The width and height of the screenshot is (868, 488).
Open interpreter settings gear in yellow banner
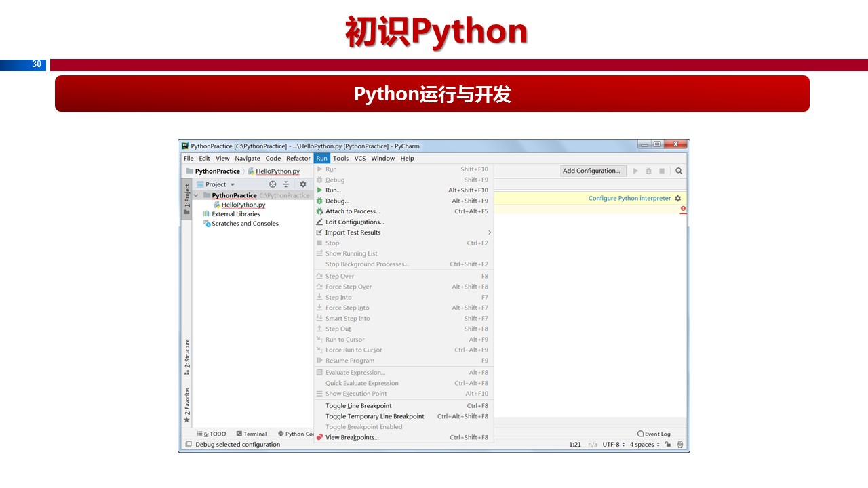coord(677,199)
